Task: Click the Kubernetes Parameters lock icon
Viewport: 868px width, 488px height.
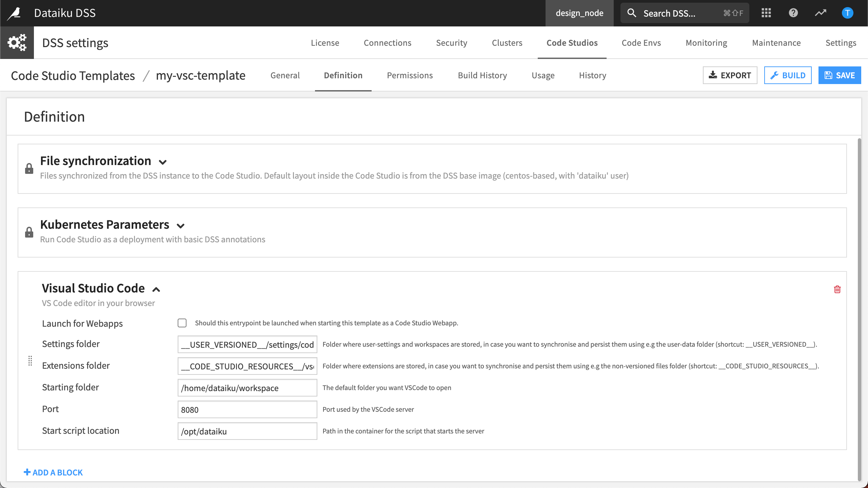Action: tap(29, 232)
